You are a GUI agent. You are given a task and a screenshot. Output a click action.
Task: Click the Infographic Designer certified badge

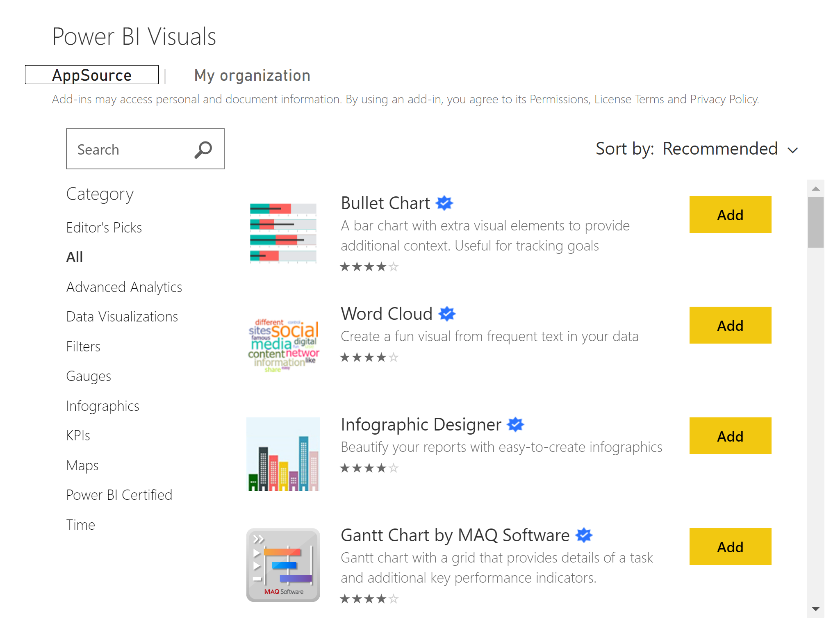(515, 424)
